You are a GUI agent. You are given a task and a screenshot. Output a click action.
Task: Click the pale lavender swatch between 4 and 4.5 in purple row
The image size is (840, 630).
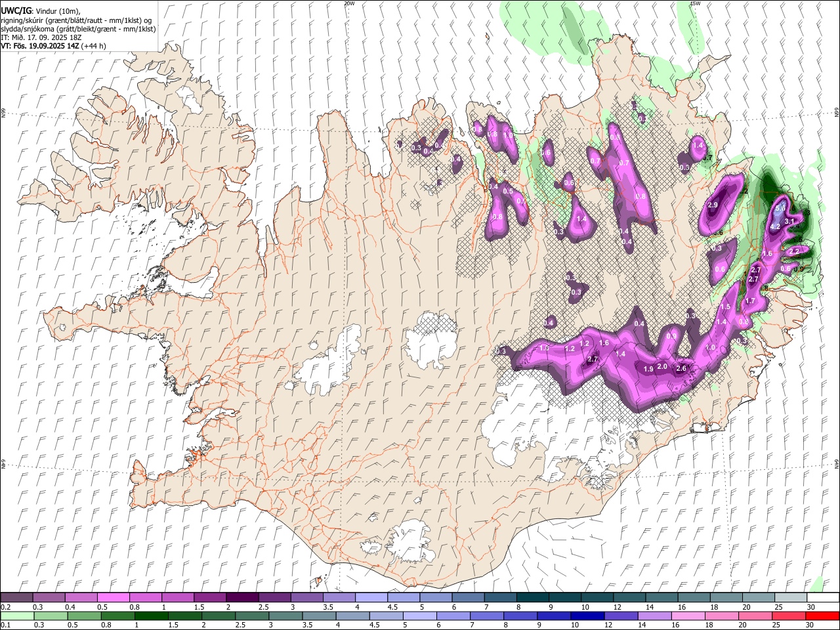click(371, 597)
